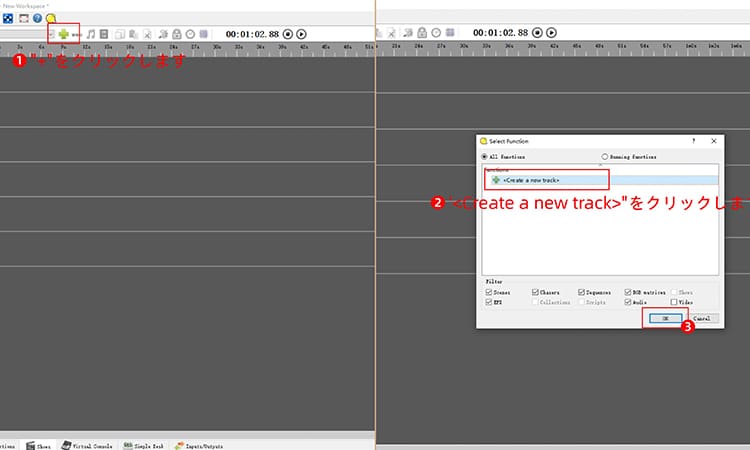Viewport: 750px width, 450px height.
Task: Click the clock timing icon in the left toolbar
Action: (x=190, y=34)
